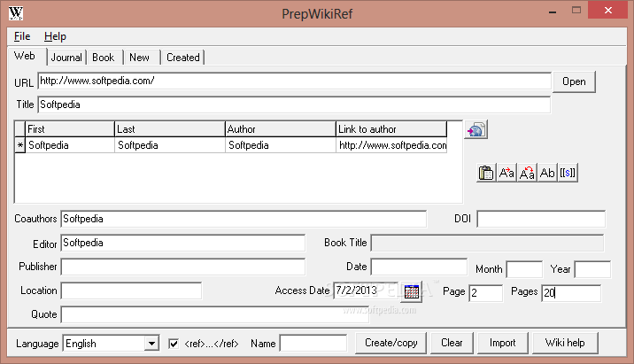Image resolution: width=634 pixels, height=364 pixels.
Task: Click the Coauthors input field
Action: click(x=244, y=219)
